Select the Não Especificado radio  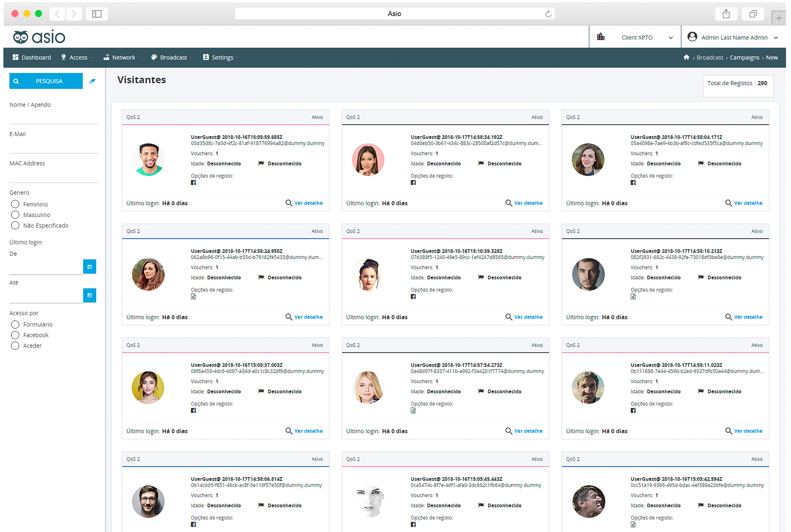[x=15, y=225]
